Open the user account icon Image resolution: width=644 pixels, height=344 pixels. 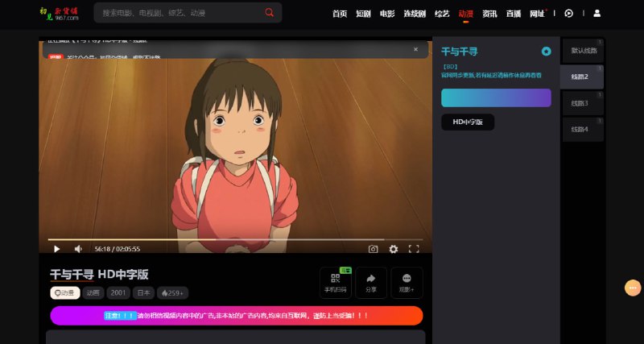coord(597,14)
